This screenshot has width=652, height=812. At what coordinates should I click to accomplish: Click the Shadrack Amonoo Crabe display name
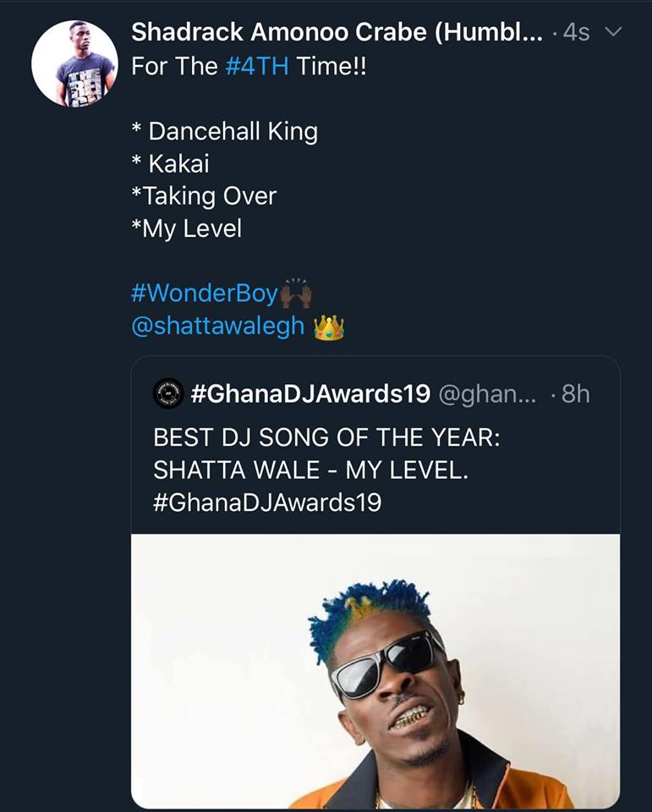(336, 33)
